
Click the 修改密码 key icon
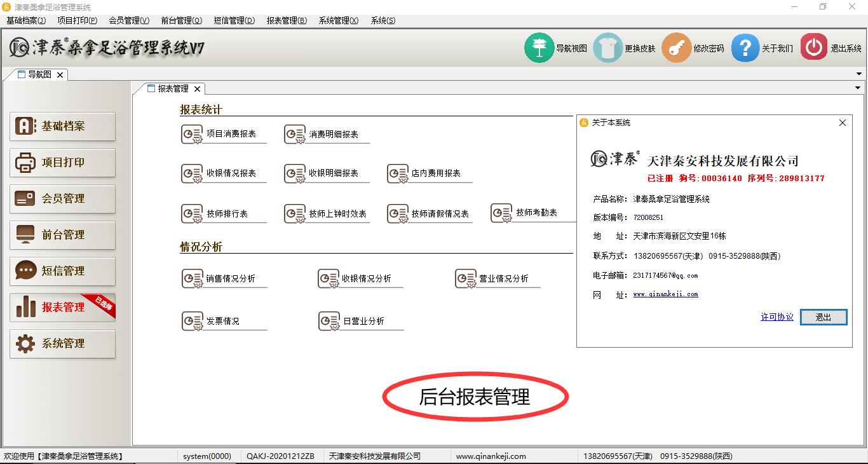676,48
